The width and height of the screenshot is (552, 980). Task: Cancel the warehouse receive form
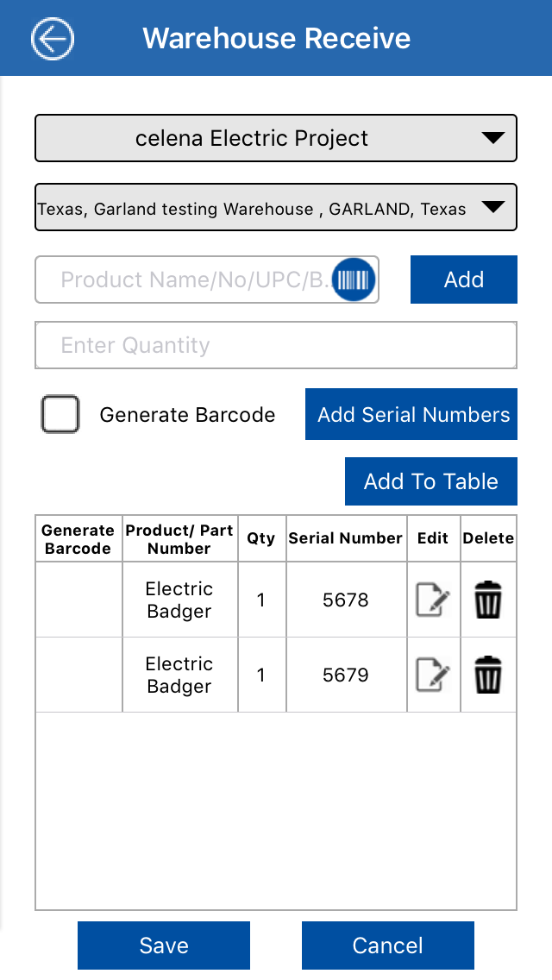click(x=388, y=945)
